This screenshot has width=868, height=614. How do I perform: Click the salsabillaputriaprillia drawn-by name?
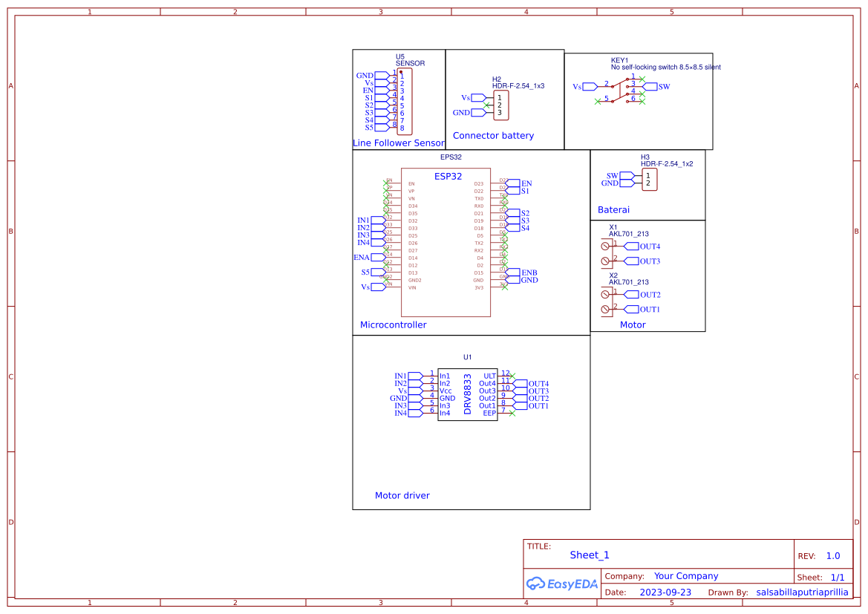point(803,592)
